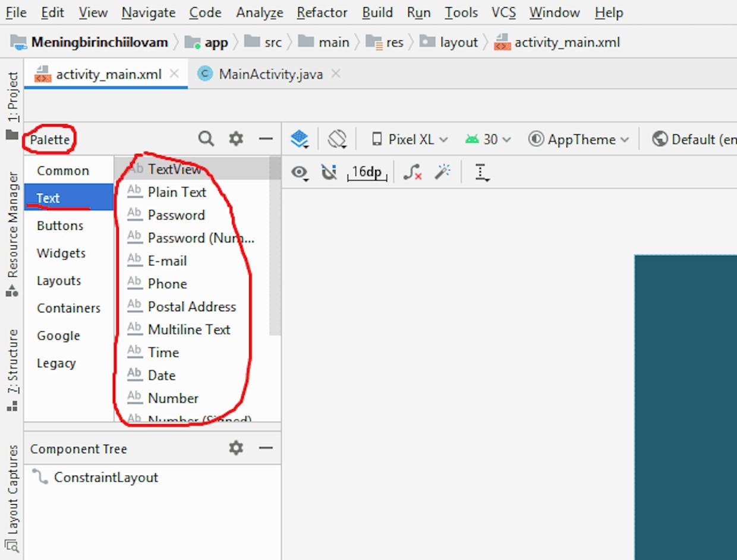Open the Help menu
The width and height of the screenshot is (737, 560).
click(x=609, y=12)
